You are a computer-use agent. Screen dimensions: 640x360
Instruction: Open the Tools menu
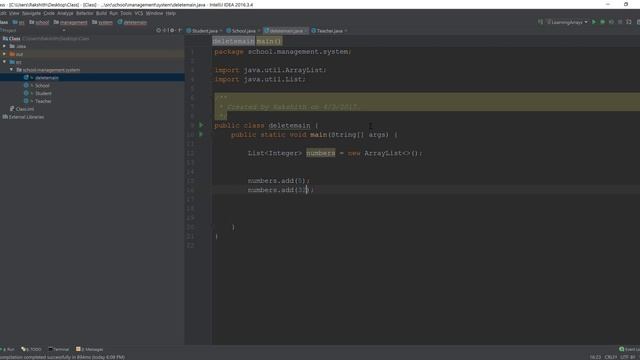[x=126, y=13]
